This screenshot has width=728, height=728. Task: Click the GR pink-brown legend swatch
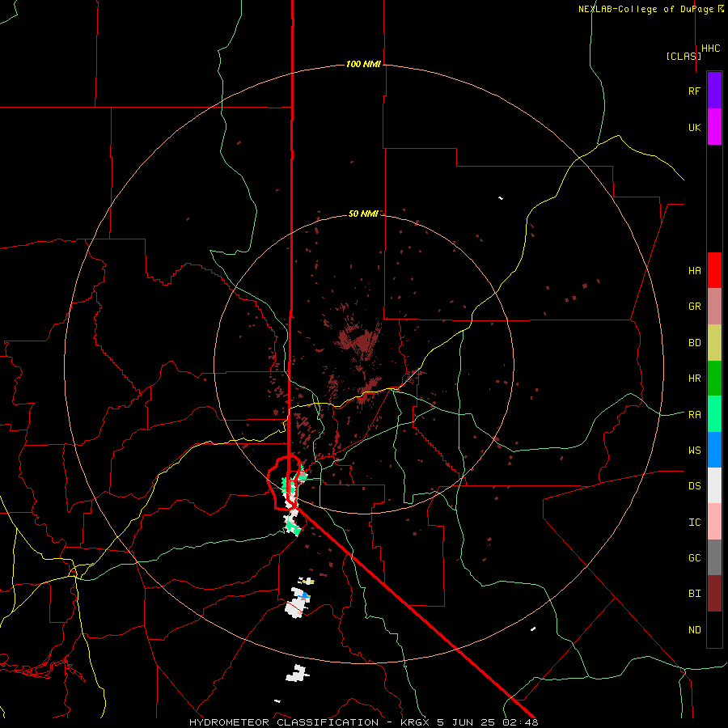714,306
